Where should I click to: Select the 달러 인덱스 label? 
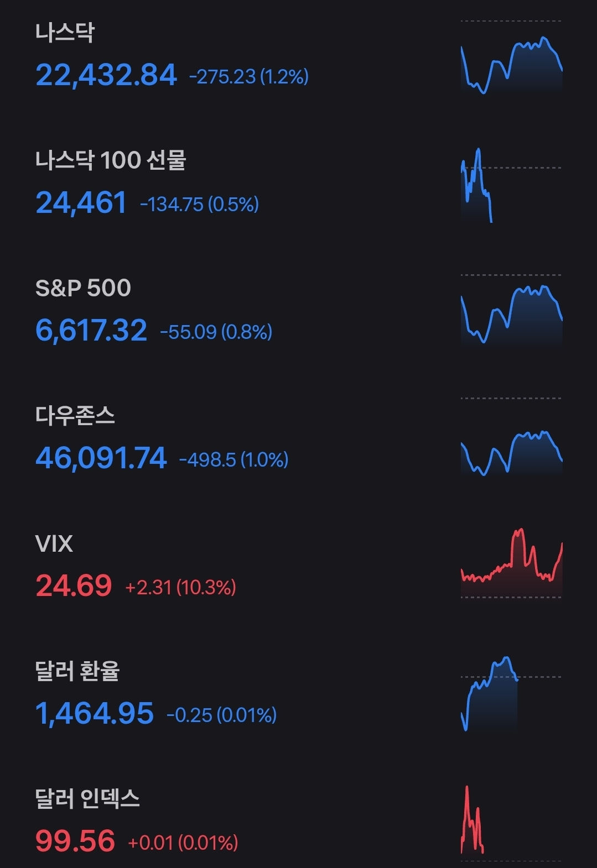tap(87, 799)
